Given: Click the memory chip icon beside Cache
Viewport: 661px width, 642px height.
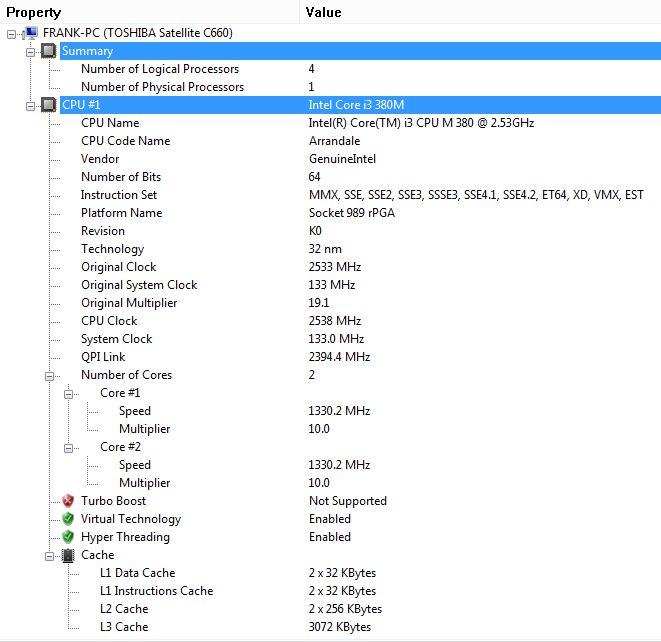Looking at the screenshot, I should pyautogui.click(x=68, y=555).
